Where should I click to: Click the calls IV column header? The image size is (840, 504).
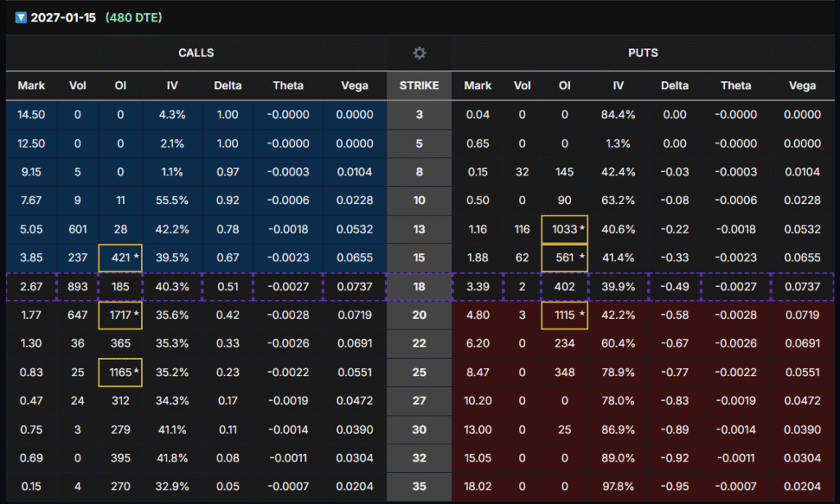[168, 85]
